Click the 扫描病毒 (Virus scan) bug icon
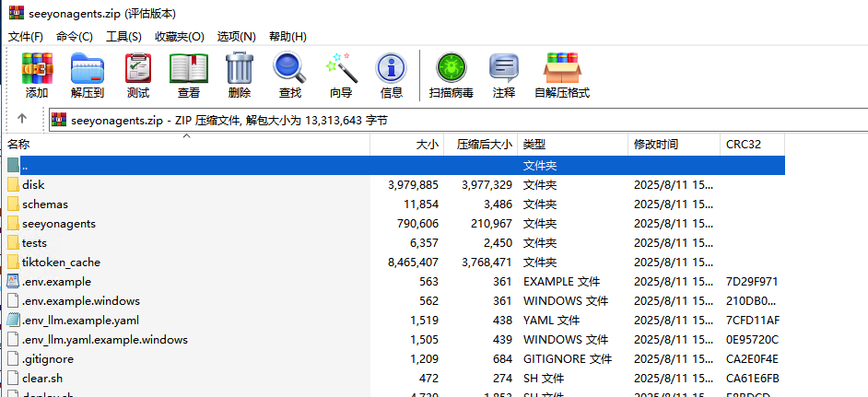Image resolution: width=868 pixels, height=397 pixels. tap(452, 68)
